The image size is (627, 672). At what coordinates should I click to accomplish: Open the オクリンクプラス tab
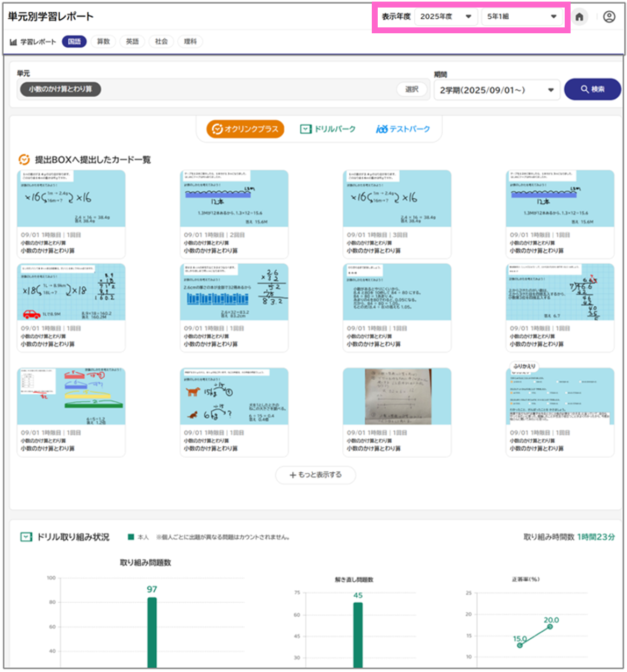(246, 129)
